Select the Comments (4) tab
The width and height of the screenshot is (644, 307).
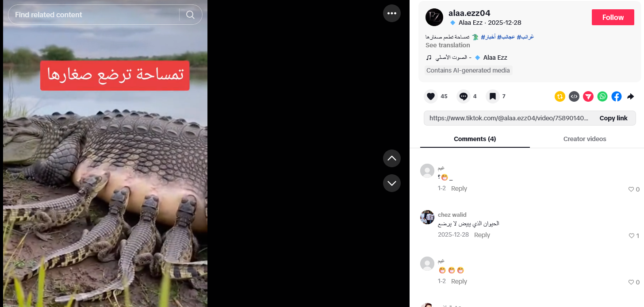click(x=475, y=139)
